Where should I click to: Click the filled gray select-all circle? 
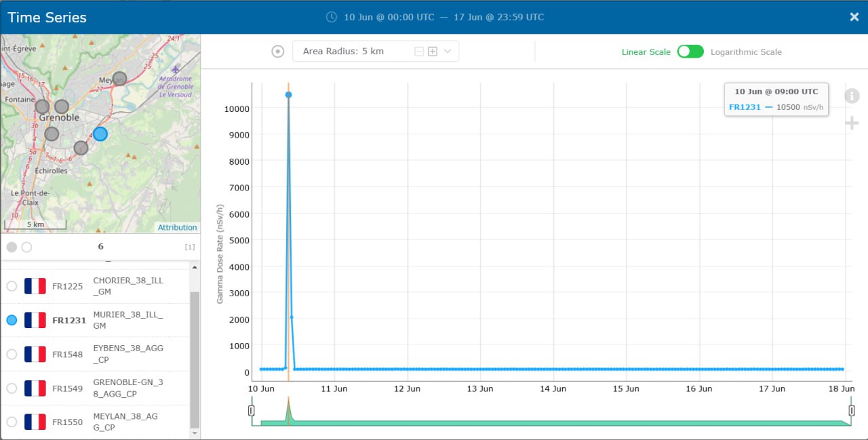click(x=12, y=247)
